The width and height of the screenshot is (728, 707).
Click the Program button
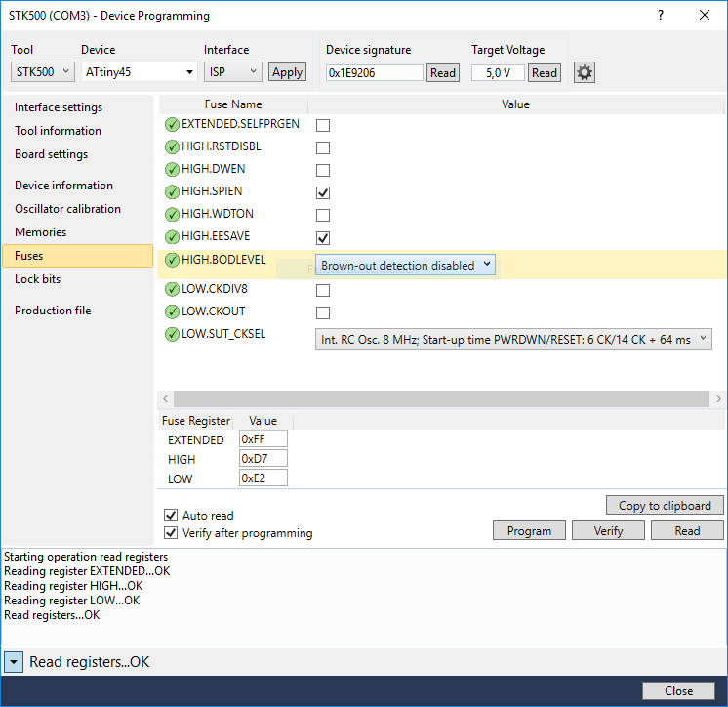[x=529, y=530]
